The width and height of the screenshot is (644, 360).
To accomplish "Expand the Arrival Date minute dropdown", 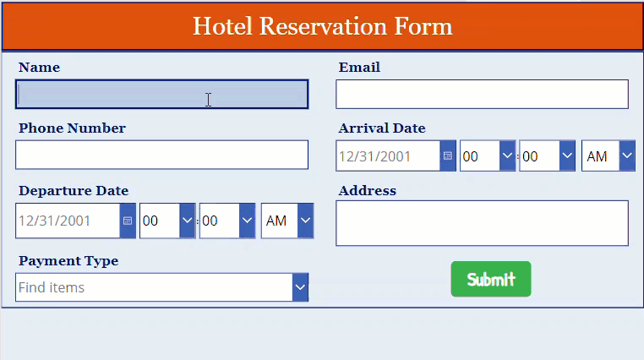I will click(567, 156).
